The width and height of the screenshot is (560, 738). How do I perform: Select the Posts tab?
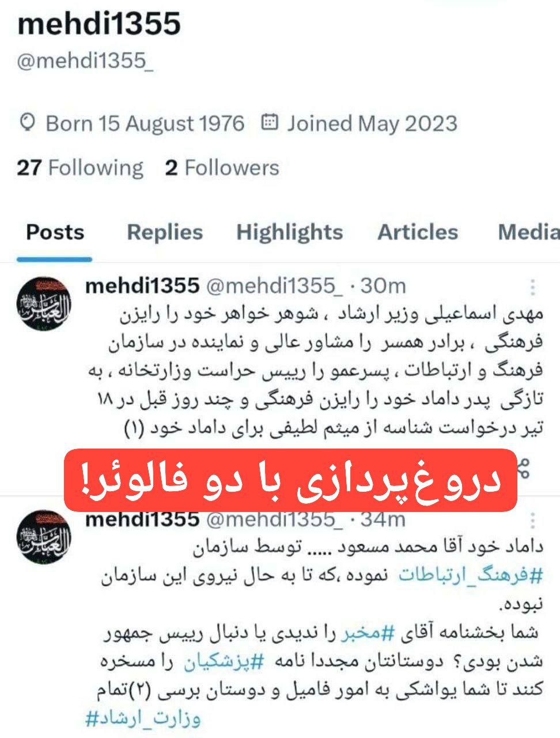[55, 232]
